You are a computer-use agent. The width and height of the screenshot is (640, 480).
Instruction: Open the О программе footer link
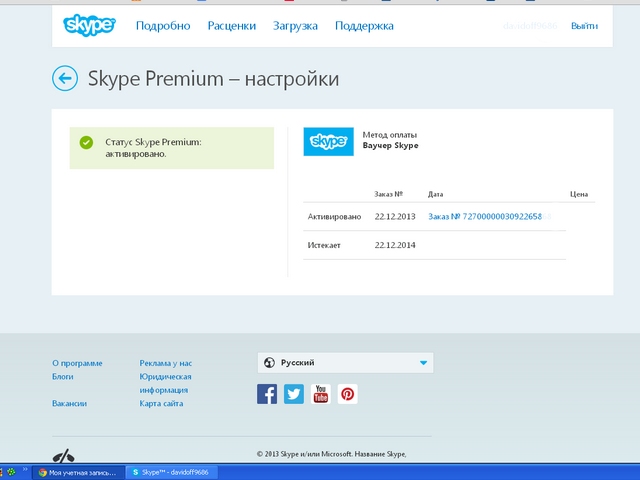(x=77, y=363)
